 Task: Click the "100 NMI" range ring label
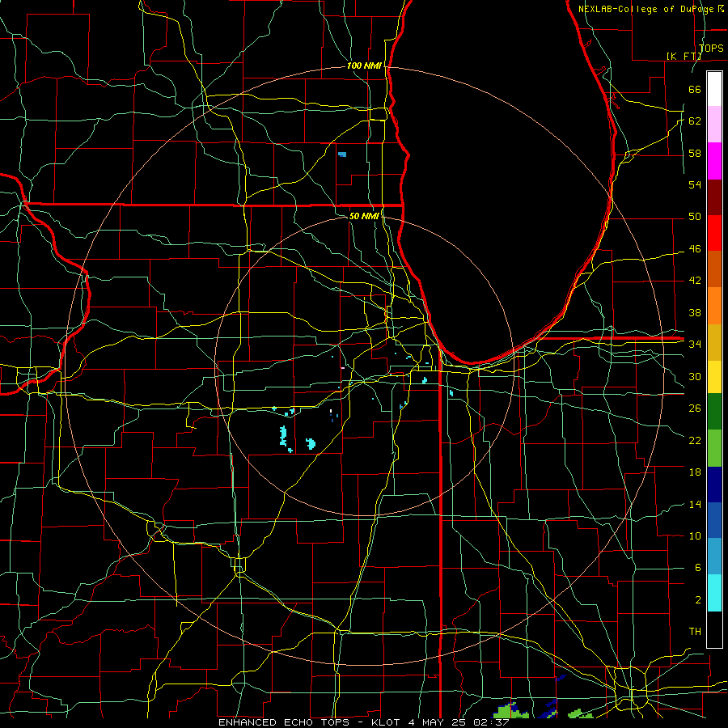(364, 66)
